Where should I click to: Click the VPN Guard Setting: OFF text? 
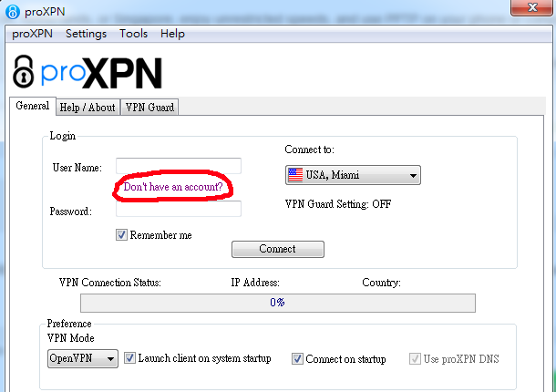pyautogui.click(x=338, y=204)
